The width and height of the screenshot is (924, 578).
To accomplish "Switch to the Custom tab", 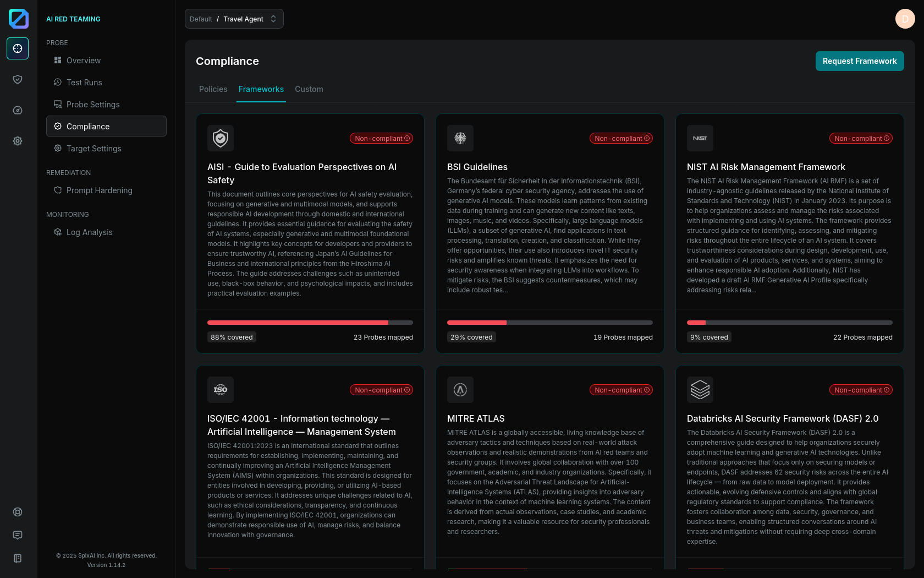I will 309,89.
